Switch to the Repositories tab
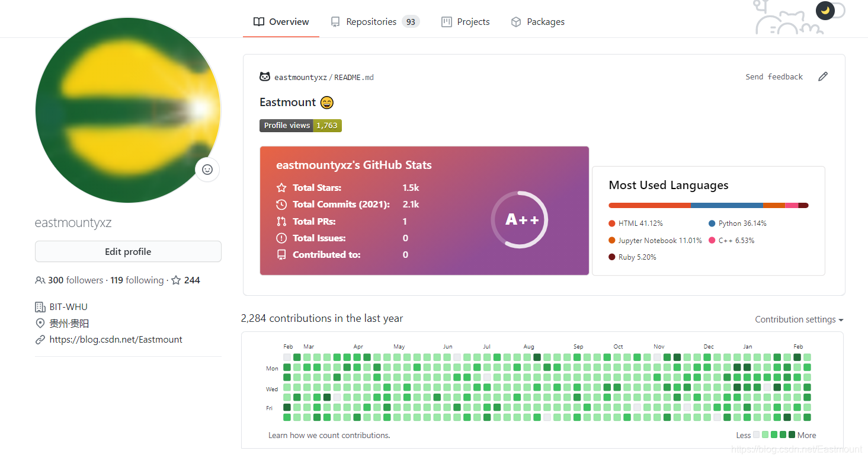Image resolution: width=868 pixels, height=460 pixels. tap(374, 22)
